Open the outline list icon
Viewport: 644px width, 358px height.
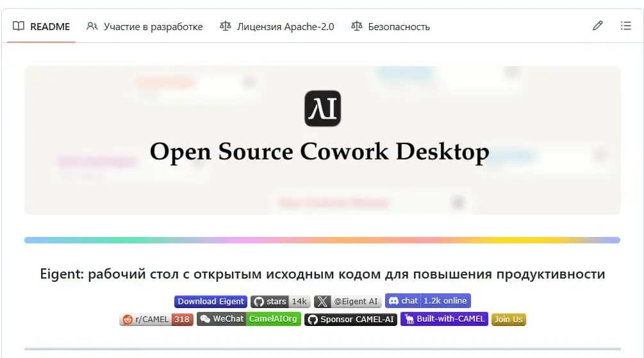coord(625,26)
